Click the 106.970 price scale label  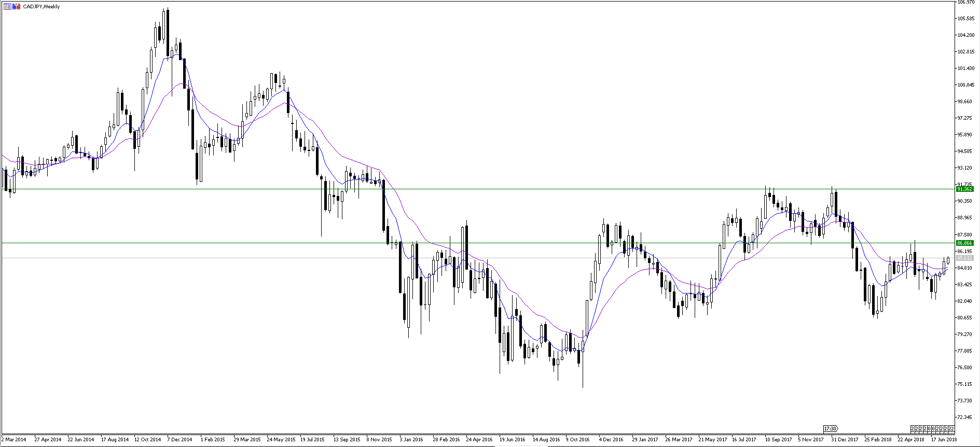click(965, 2)
